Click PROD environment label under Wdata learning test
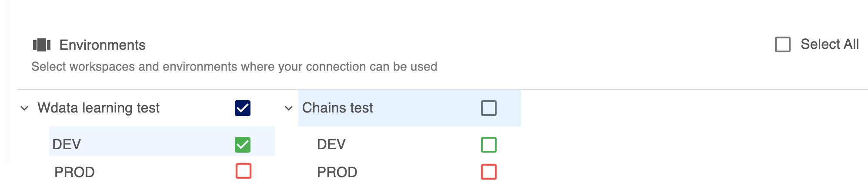 (x=74, y=172)
